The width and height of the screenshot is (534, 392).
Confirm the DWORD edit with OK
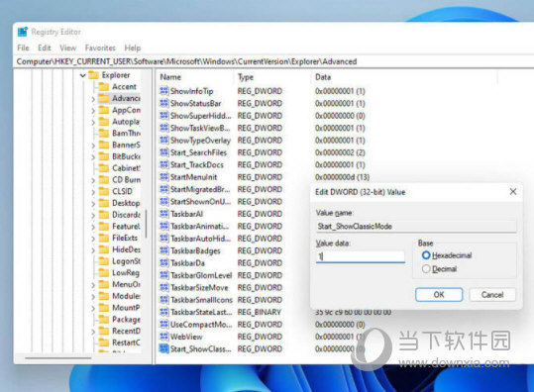[439, 294]
